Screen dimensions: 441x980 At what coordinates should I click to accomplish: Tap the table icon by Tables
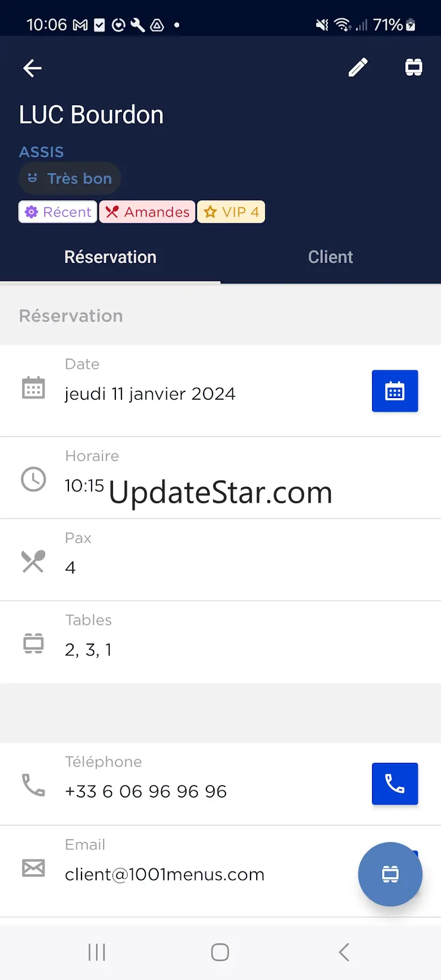[x=33, y=643]
